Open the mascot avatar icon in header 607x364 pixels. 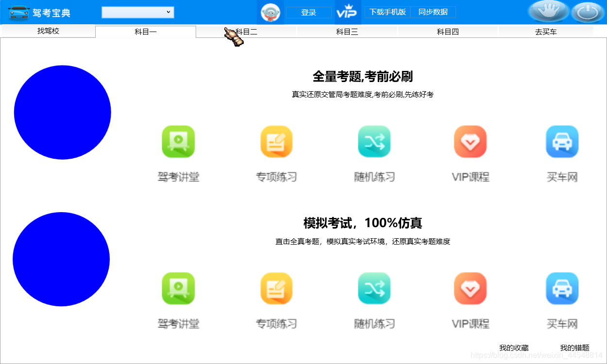pyautogui.click(x=270, y=12)
